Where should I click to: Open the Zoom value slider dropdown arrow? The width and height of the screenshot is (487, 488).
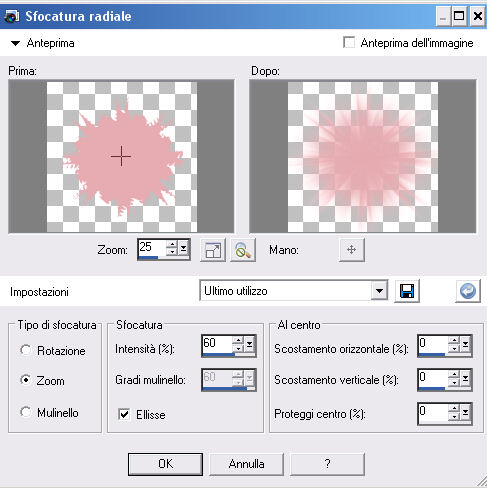click(x=184, y=248)
